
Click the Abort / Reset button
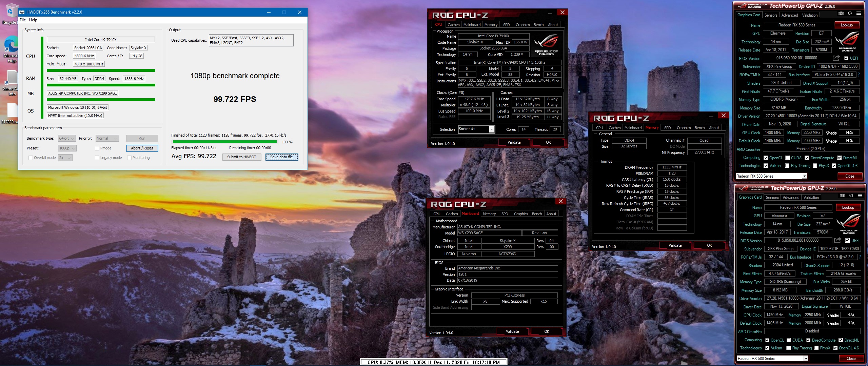[142, 148]
